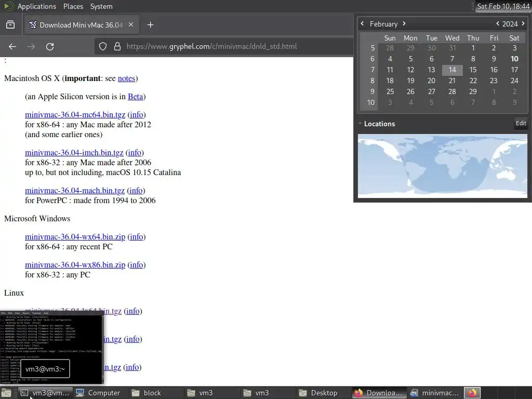The height and width of the screenshot is (399, 532).
Task: Open the notes link for OS X
Action: click(x=126, y=78)
